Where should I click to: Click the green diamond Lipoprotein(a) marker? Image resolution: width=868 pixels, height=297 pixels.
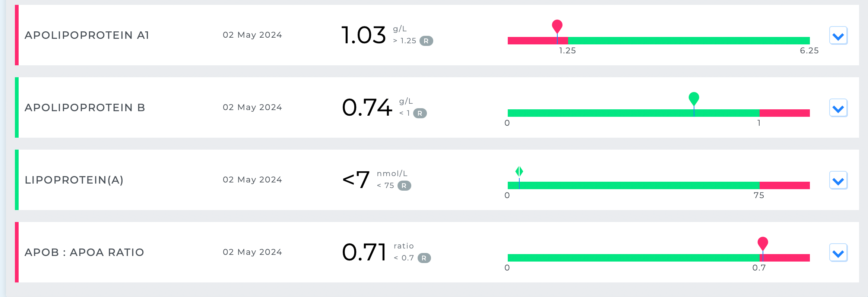coord(519,171)
